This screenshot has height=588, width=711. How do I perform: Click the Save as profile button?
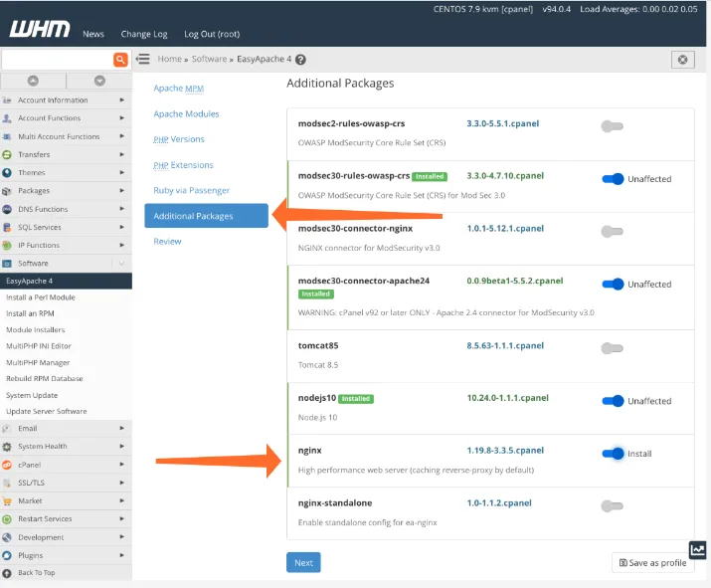(652, 563)
